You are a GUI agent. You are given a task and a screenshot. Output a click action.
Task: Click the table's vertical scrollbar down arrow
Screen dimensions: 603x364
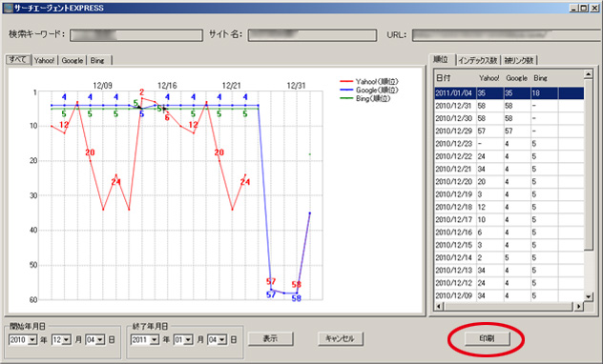589,296
